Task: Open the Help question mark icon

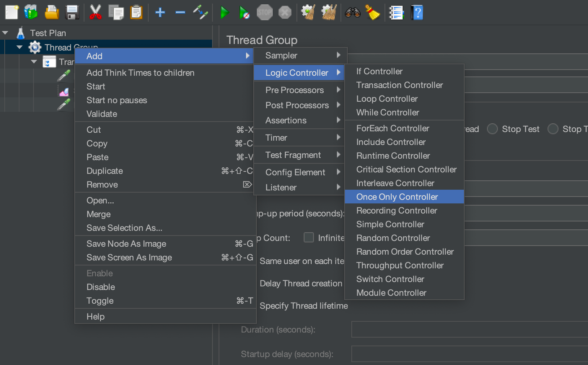Action: point(417,13)
